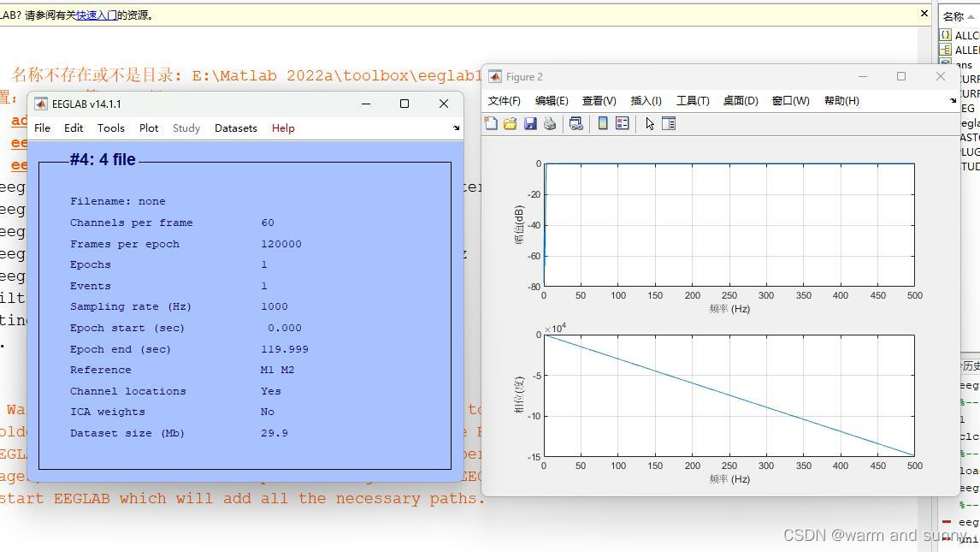
Task: Click the Reference value 'M1 M2'
Action: click(278, 370)
